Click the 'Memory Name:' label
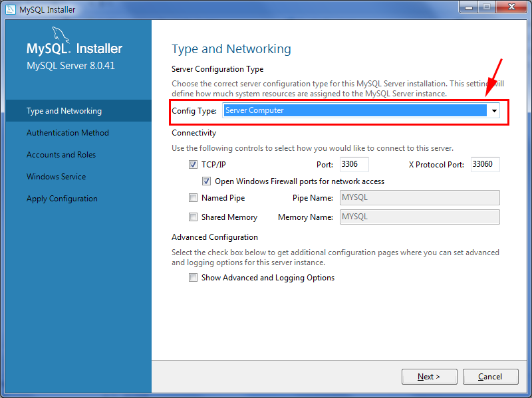The image size is (532, 398). click(x=305, y=217)
